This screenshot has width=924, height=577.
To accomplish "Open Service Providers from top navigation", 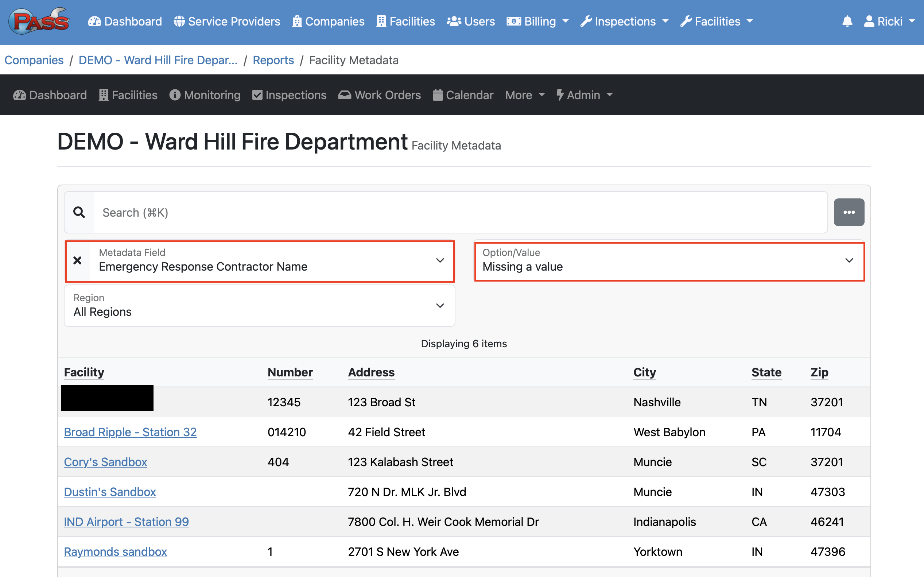I will [227, 21].
